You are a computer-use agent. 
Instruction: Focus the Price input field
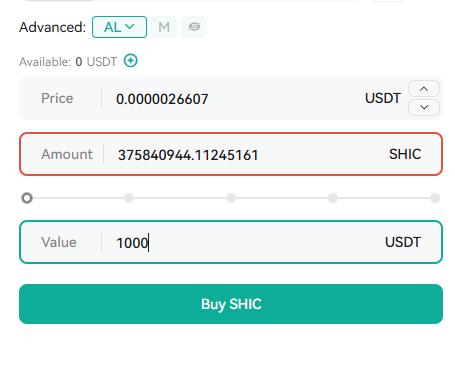pos(231,98)
